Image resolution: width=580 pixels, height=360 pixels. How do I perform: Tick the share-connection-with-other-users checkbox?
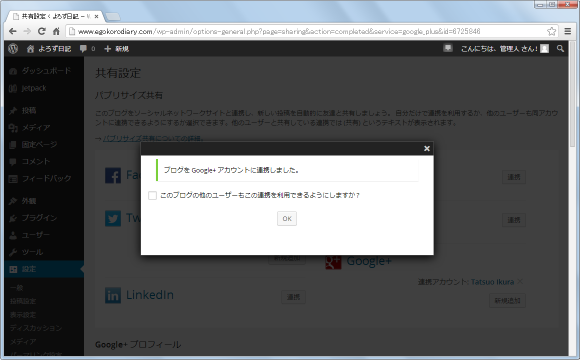(152, 195)
